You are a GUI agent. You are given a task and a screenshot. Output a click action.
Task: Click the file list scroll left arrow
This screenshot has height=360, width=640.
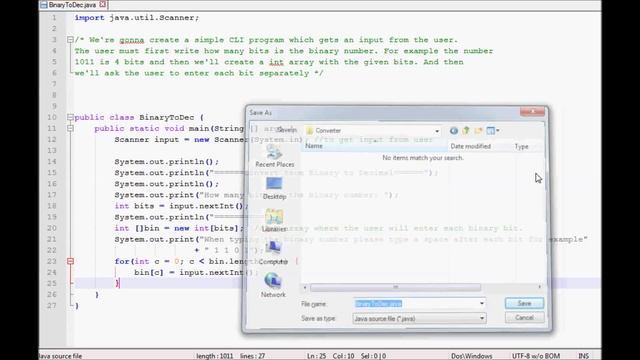point(305,287)
